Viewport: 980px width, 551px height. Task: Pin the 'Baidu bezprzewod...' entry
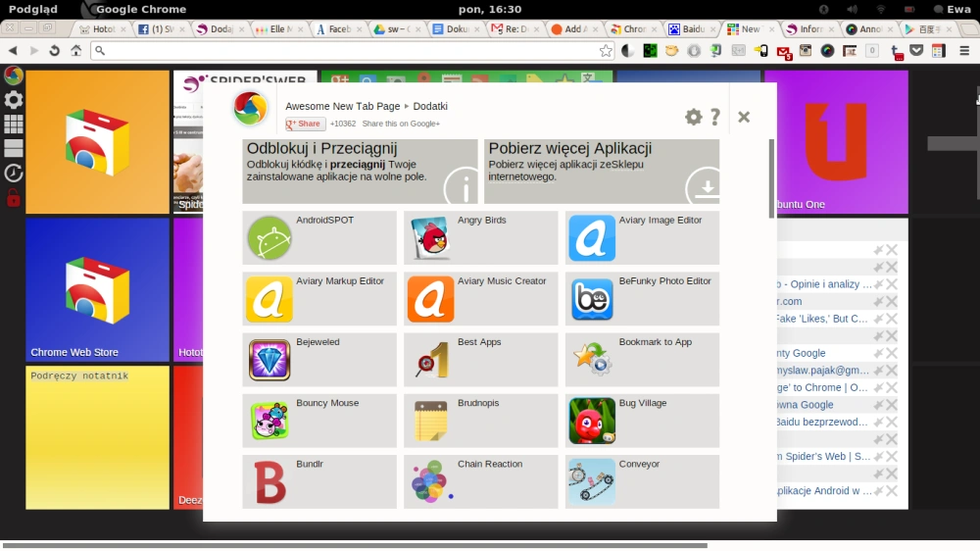(878, 423)
